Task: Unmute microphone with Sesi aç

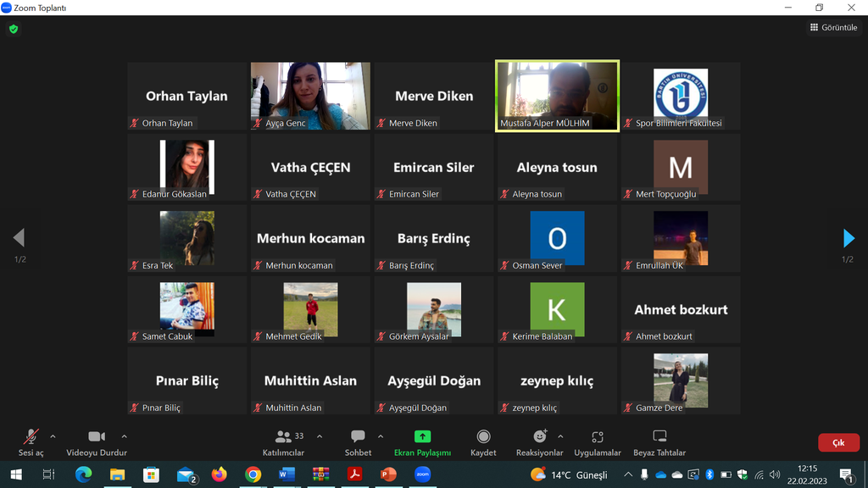Action: click(x=31, y=441)
